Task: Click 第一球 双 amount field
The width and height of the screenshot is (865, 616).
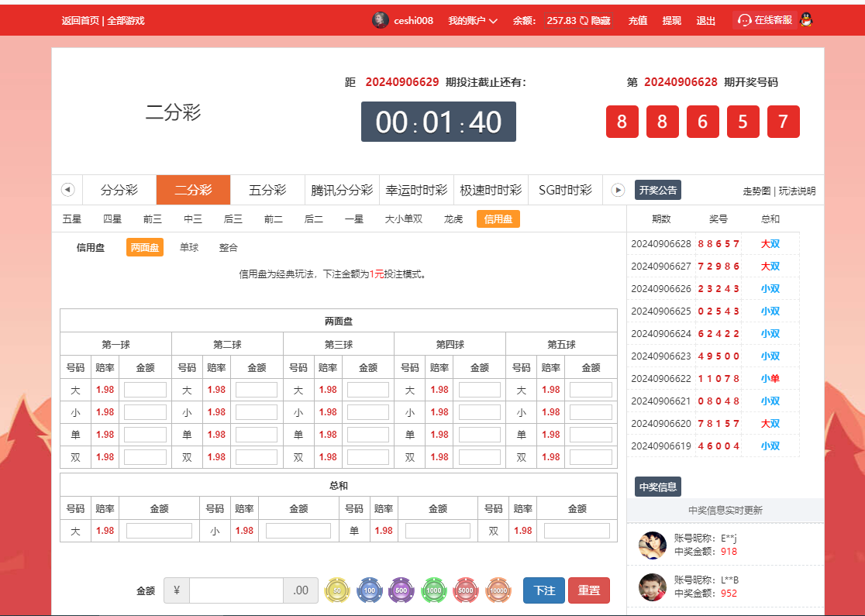Action: (x=145, y=457)
